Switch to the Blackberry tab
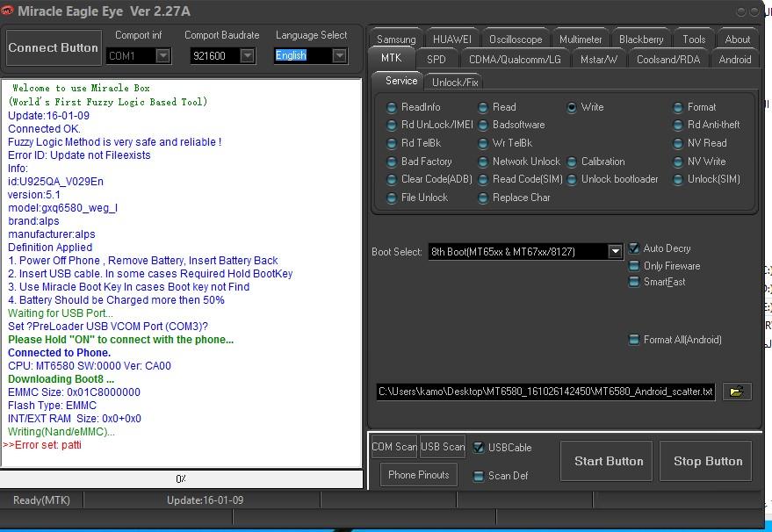Image resolution: width=772 pixels, height=532 pixels. click(x=641, y=40)
